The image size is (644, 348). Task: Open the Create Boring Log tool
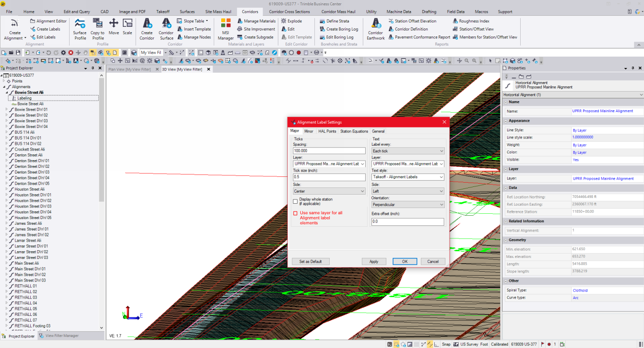coord(339,29)
